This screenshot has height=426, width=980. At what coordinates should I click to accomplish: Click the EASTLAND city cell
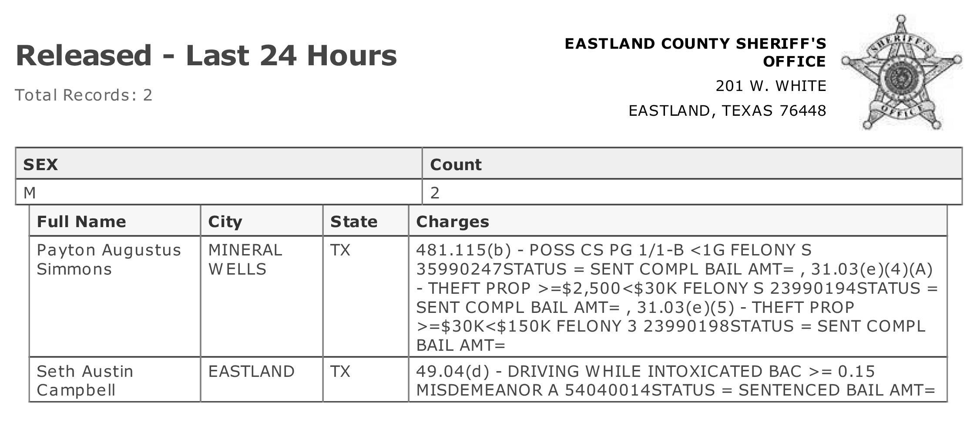point(262,379)
